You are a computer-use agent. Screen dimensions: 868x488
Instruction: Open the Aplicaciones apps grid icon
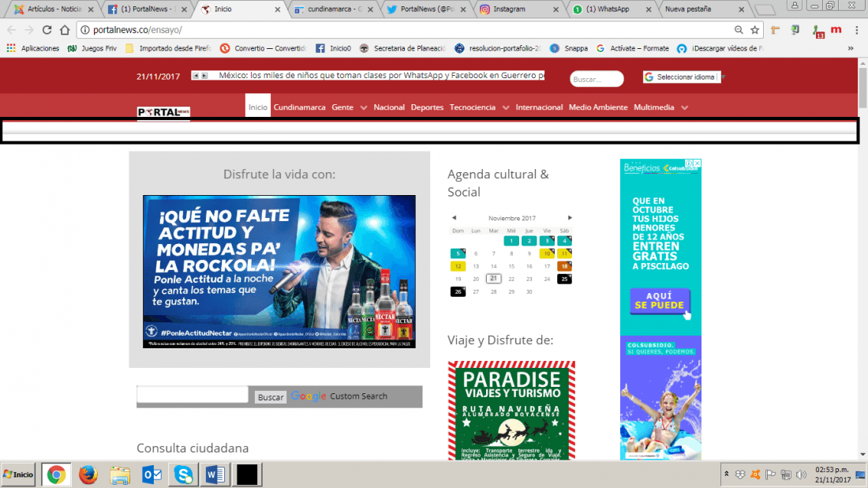[11, 48]
